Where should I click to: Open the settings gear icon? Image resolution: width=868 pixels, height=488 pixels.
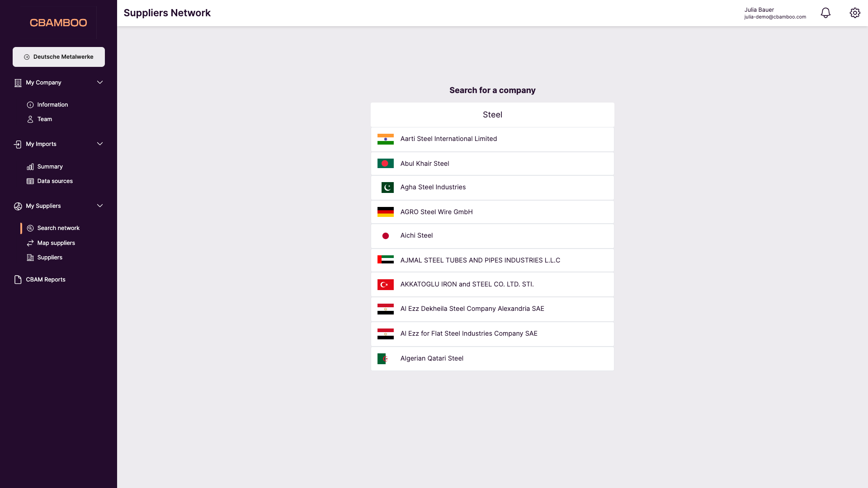tap(855, 13)
